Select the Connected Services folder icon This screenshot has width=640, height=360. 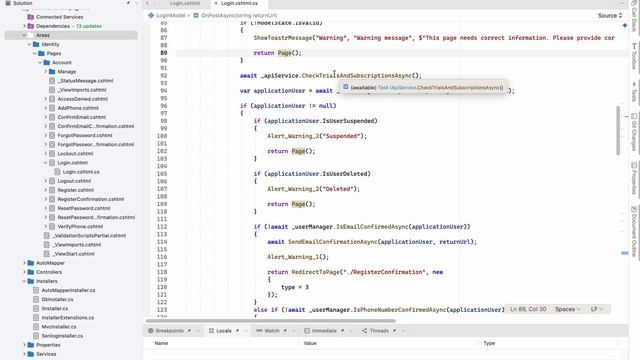(x=31, y=17)
